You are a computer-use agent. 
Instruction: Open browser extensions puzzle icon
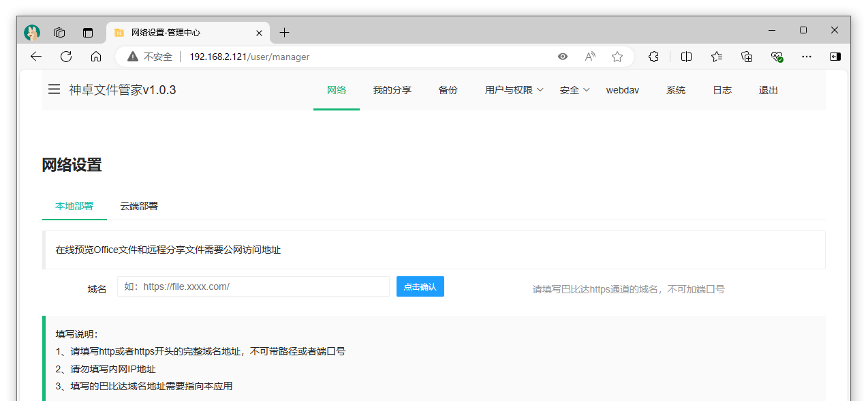(x=653, y=57)
